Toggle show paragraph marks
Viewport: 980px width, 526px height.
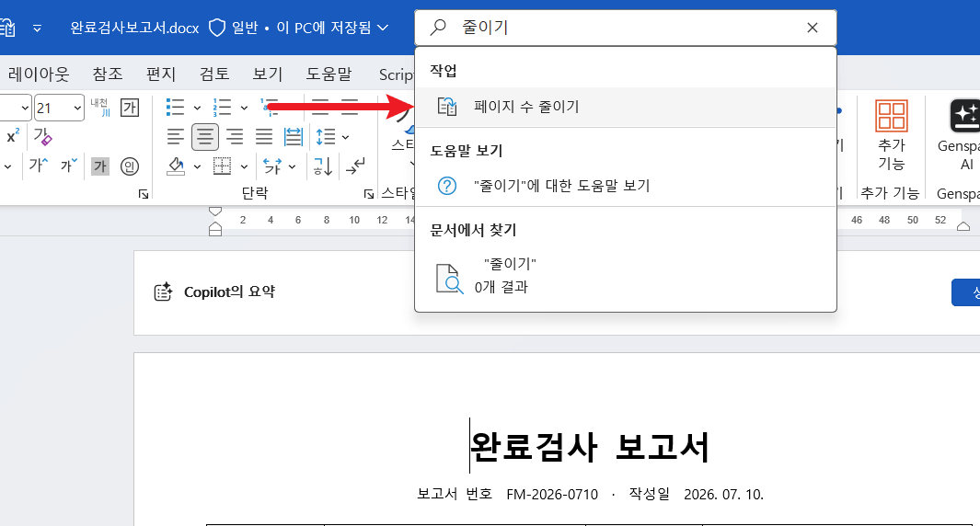(355, 166)
